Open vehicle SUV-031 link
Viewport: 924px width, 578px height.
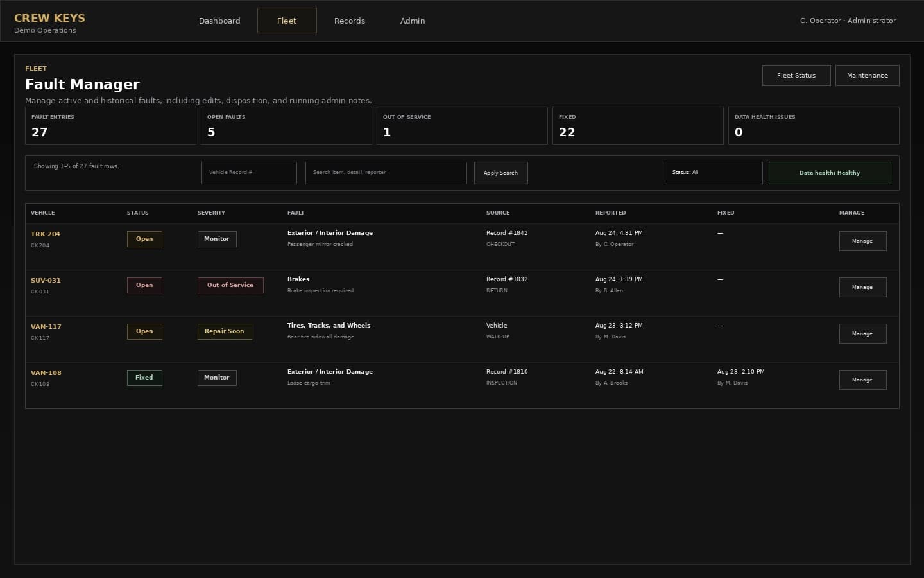pos(46,281)
